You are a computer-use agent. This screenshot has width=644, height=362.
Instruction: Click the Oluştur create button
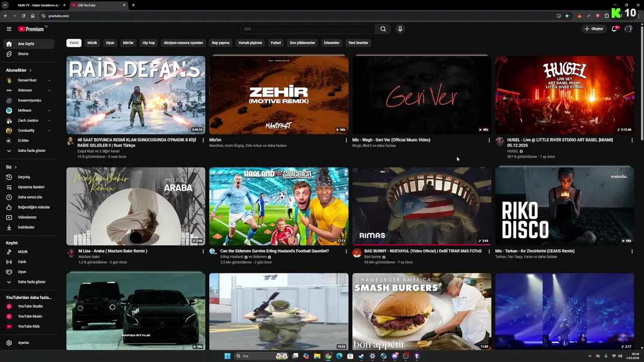tap(594, 29)
